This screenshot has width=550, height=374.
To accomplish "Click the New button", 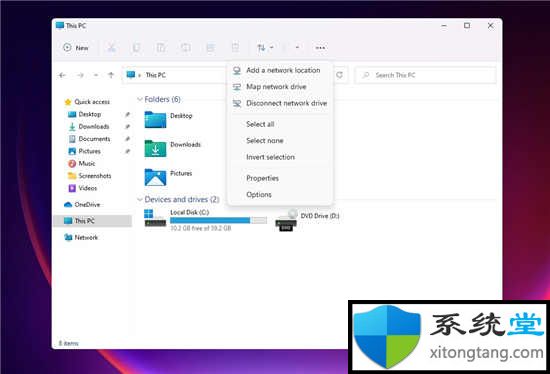I will pyautogui.click(x=76, y=48).
